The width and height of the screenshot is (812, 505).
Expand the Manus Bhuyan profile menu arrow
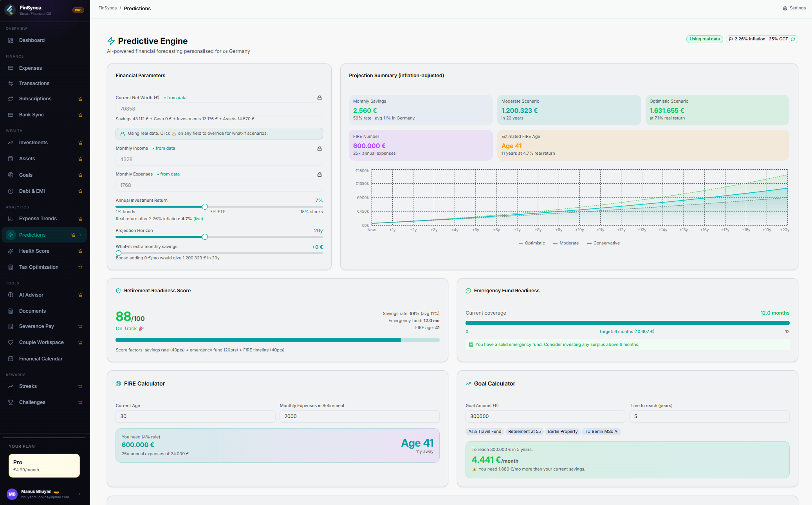point(79,494)
